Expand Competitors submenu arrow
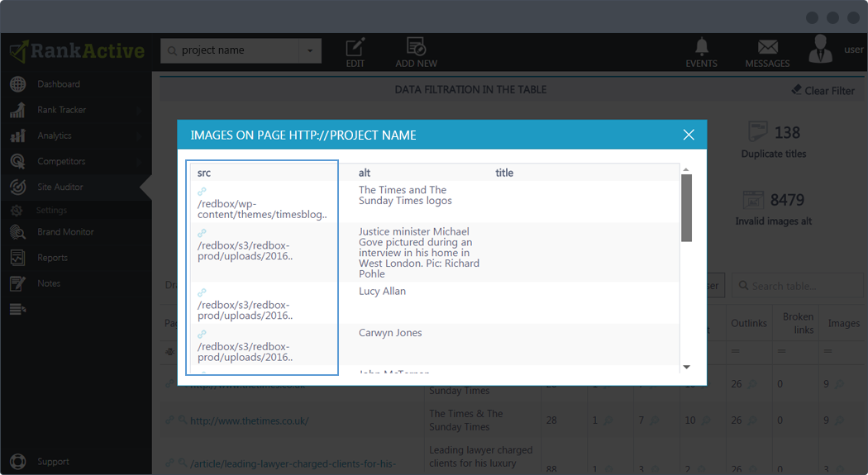This screenshot has height=475, width=868. (139, 161)
